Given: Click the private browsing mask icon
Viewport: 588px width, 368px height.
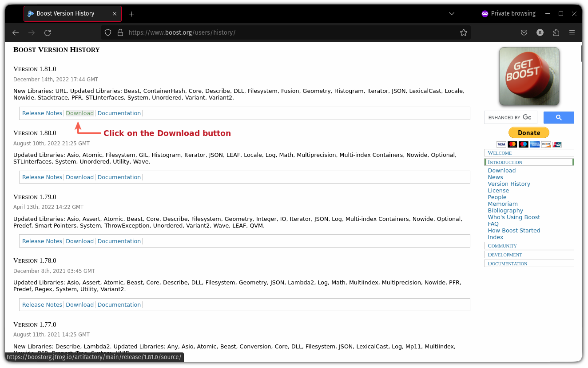Looking at the screenshot, I should [x=485, y=13].
